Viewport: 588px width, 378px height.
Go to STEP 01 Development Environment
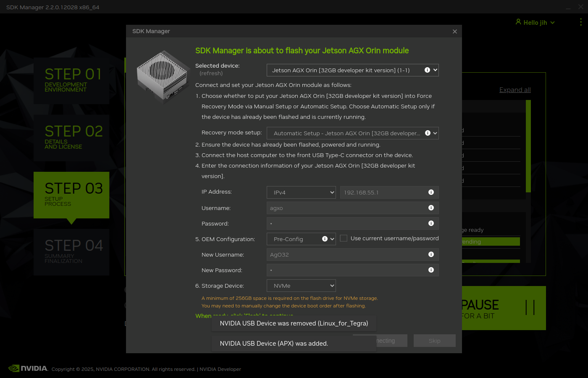click(x=71, y=81)
